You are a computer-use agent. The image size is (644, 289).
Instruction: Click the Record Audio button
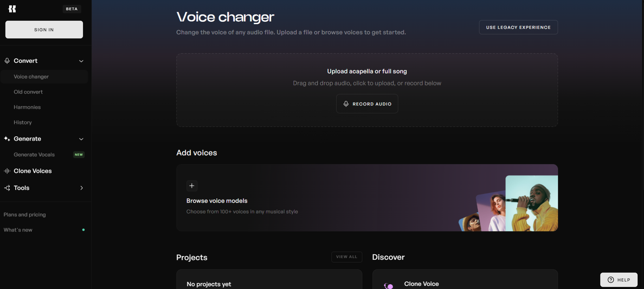coord(367,104)
